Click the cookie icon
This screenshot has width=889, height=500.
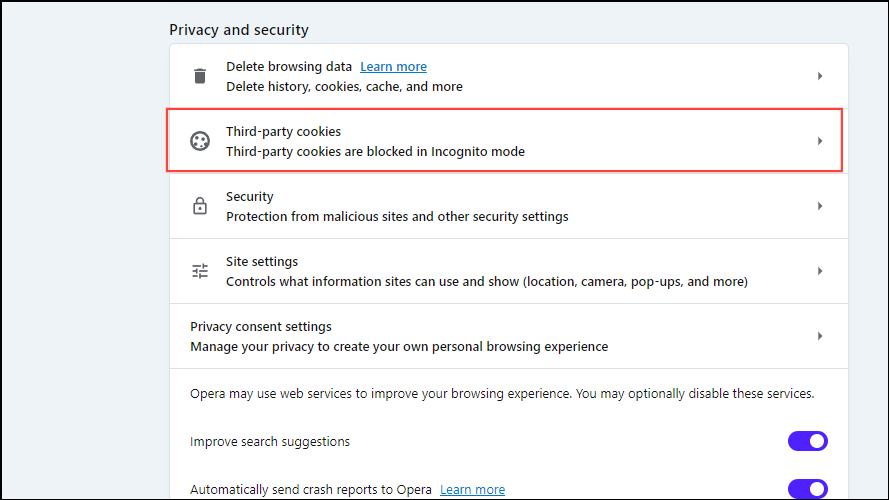[x=200, y=141]
